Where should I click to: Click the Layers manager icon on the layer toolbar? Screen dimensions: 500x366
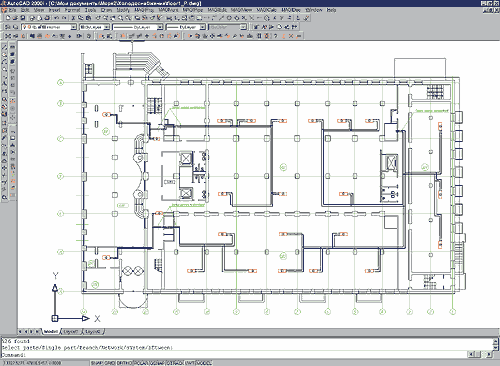click(x=8, y=27)
